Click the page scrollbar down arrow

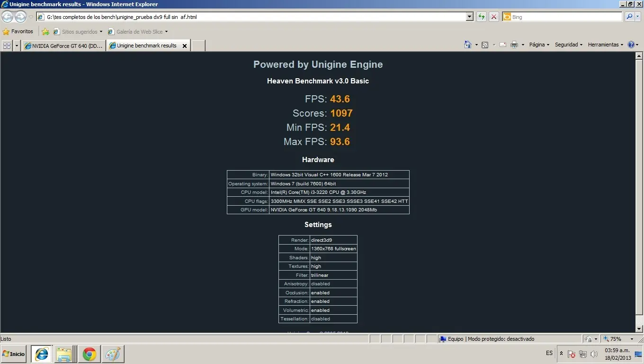pyautogui.click(x=639, y=328)
